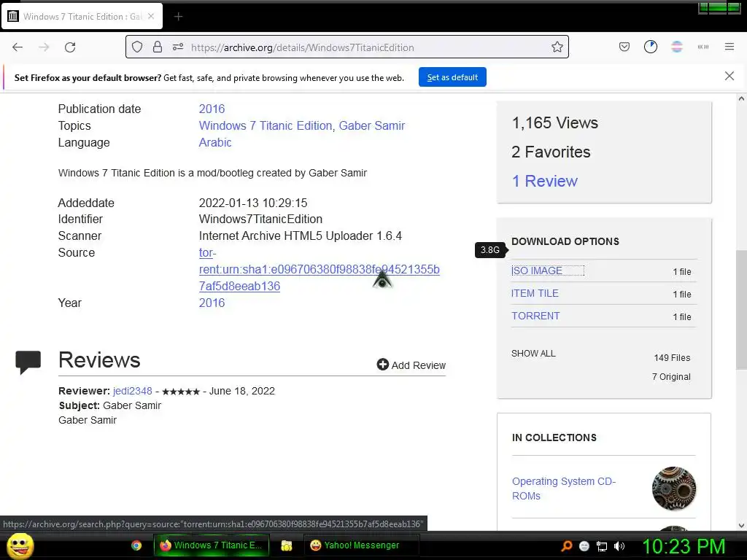Open the Gaber Samir topic link
This screenshot has height=560, width=747.
point(371,125)
